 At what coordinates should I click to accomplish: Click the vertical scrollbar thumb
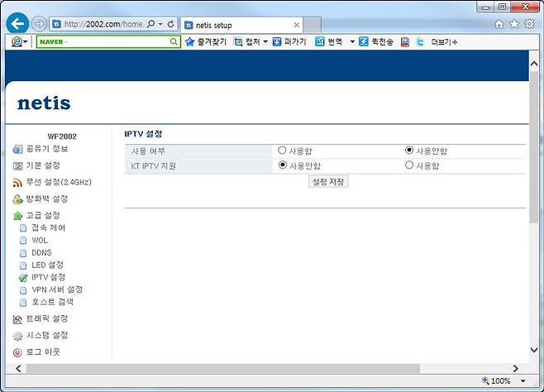pos(534,147)
